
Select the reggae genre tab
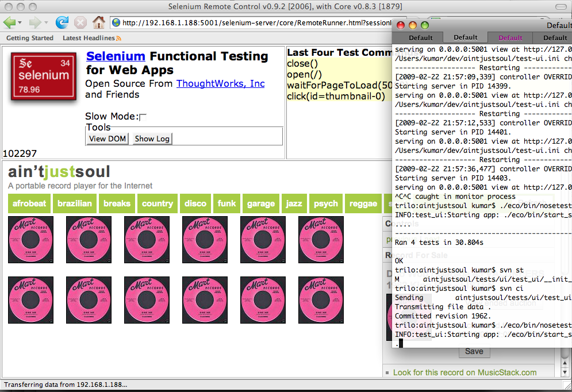(363, 203)
